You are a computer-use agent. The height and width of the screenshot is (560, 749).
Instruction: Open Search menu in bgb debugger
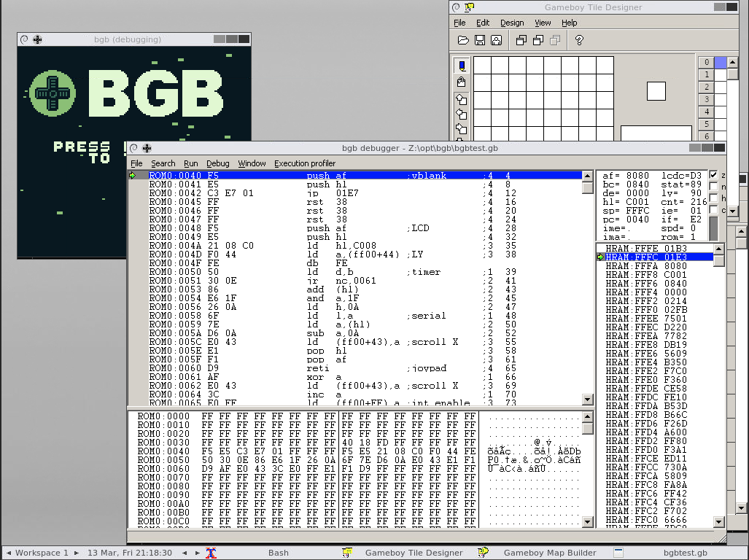[163, 163]
